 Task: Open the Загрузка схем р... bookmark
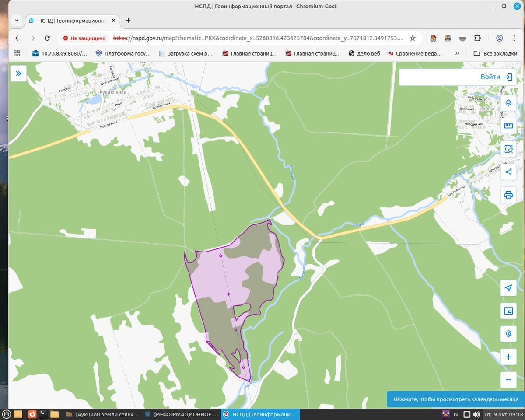(186, 53)
